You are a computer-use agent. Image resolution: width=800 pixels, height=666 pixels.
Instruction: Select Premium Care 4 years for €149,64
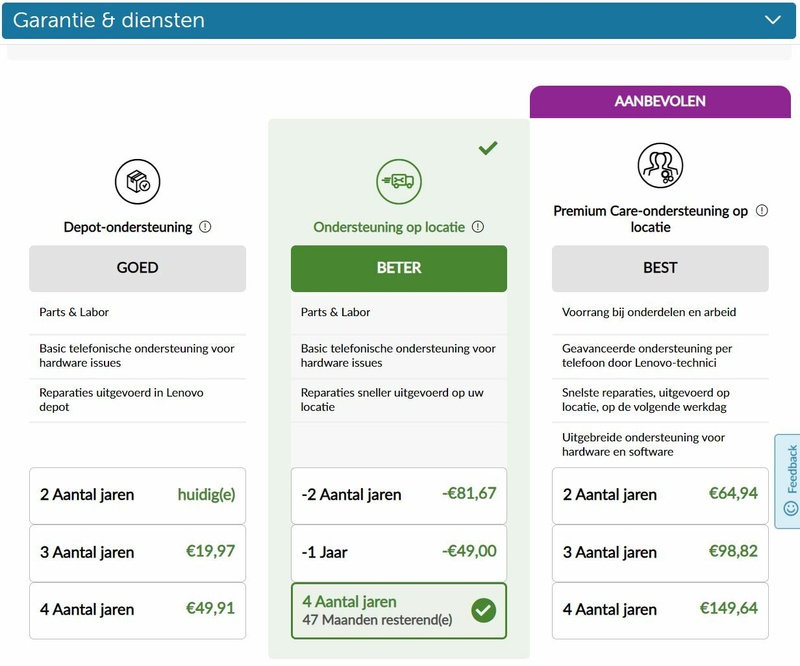pos(660,610)
